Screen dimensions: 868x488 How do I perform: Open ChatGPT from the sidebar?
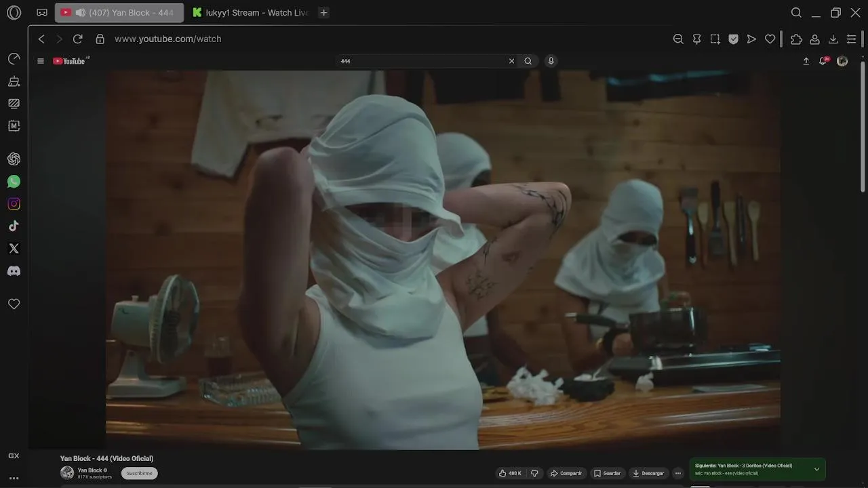[14, 159]
